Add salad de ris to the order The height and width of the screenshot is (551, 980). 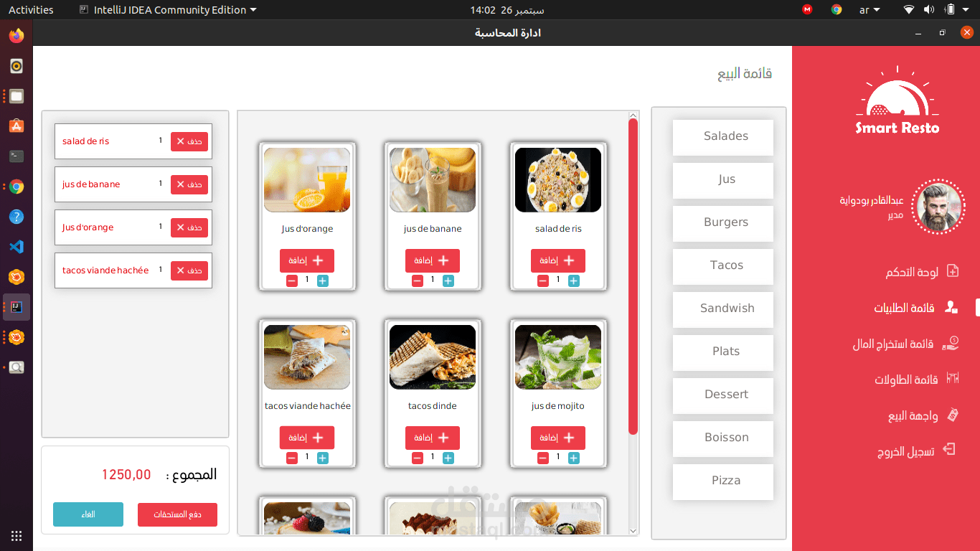(558, 260)
